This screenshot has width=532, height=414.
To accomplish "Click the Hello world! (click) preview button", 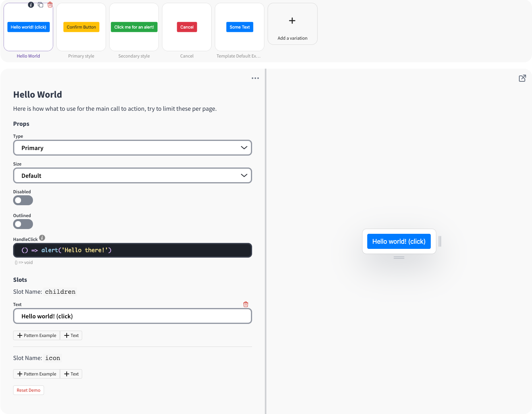I will point(399,241).
